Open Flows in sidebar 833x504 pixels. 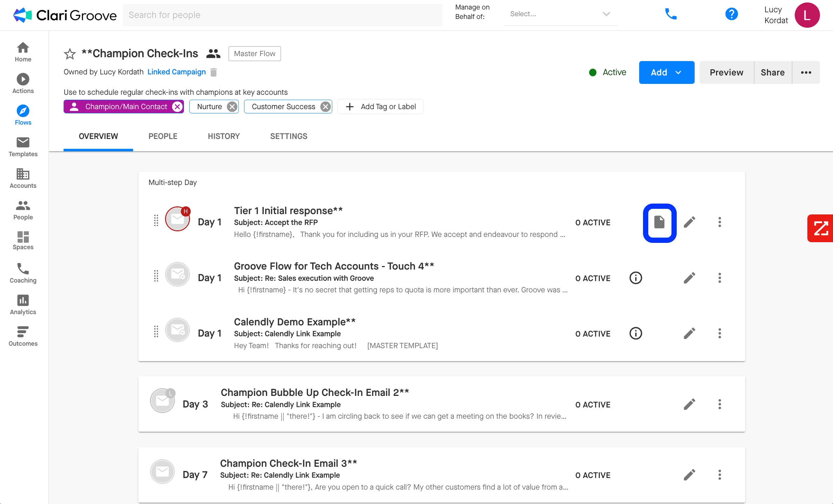pos(23,115)
